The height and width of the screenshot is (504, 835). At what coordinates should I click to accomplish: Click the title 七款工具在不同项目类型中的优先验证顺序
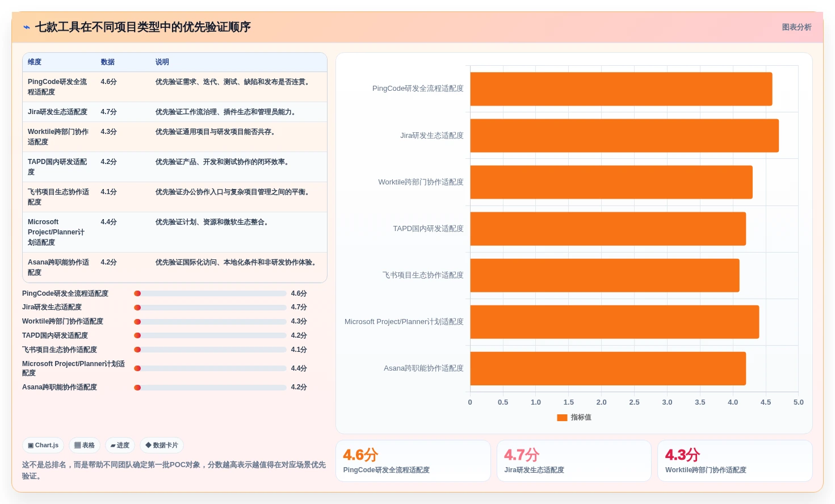(x=142, y=27)
